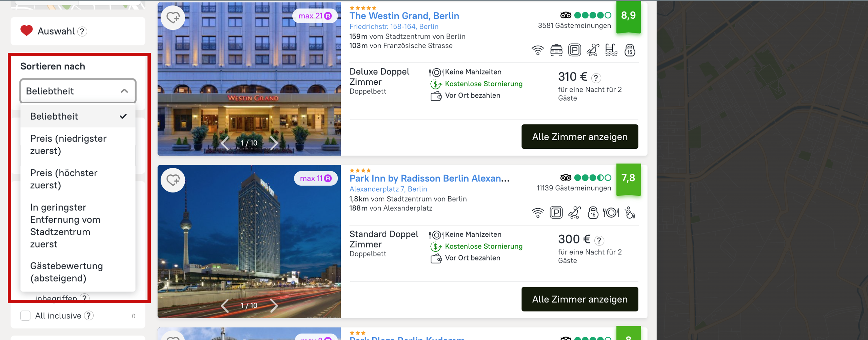
Task: Click price info icon next to 300 €
Action: pyautogui.click(x=599, y=240)
